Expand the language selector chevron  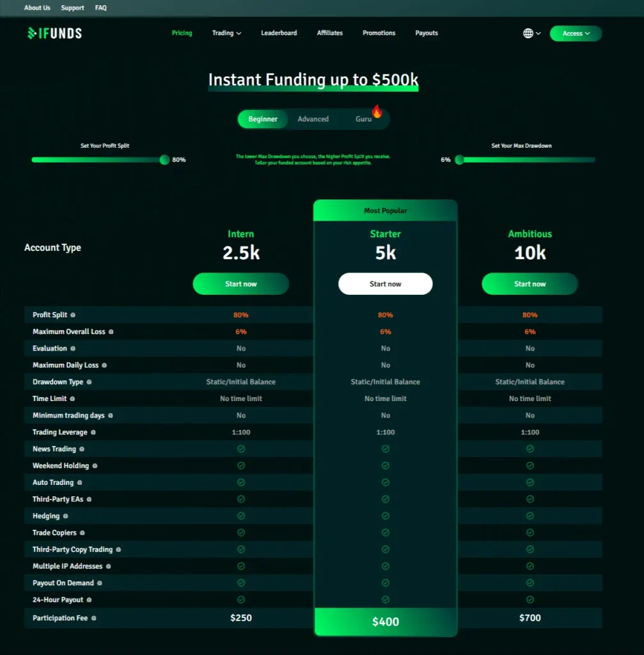pos(537,33)
